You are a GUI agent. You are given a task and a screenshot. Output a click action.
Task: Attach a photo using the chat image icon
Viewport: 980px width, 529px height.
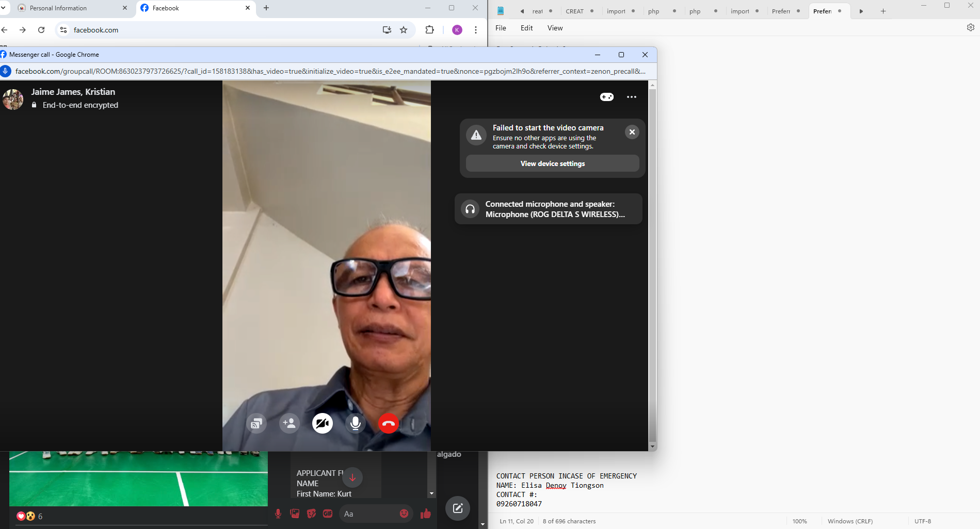[x=295, y=514]
